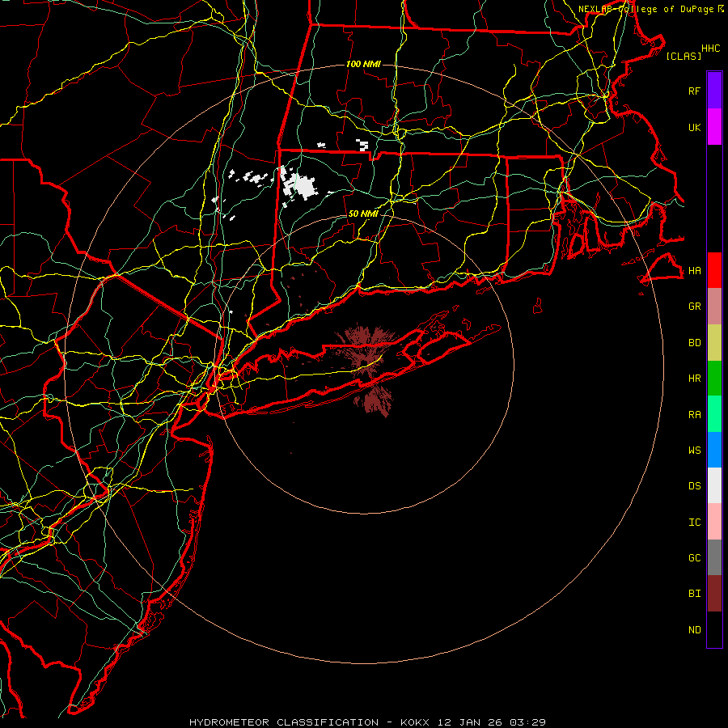Image resolution: width=728 pixels, height=728 pixels.
Task: Click the BD yellow legend color swatch
Action: [x=714, y=343]
